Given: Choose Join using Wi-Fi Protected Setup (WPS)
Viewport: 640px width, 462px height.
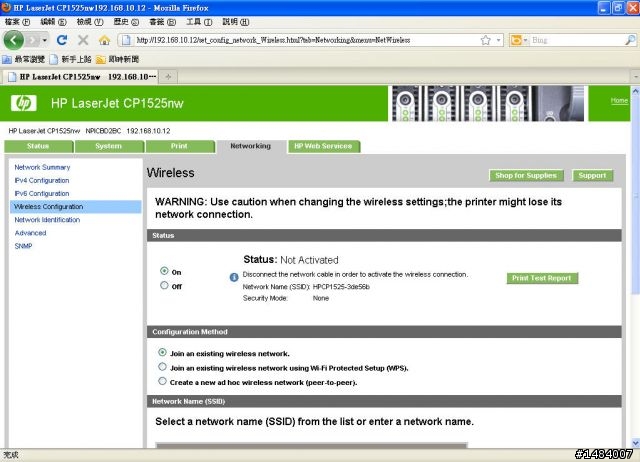Looking at the screenshot, I should (162, 367).
